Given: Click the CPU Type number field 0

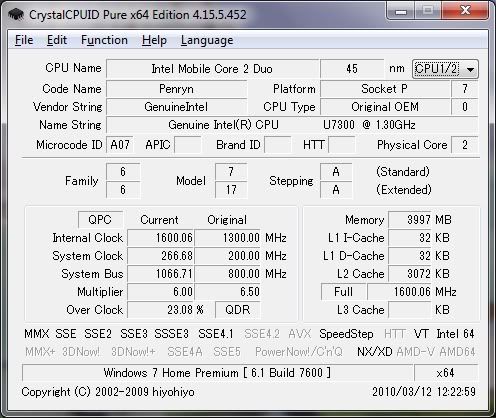Looking at the screenshot, I should [x=465, y=107].
